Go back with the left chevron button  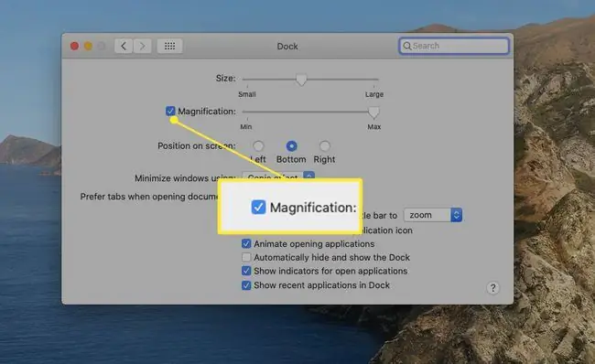124,47
